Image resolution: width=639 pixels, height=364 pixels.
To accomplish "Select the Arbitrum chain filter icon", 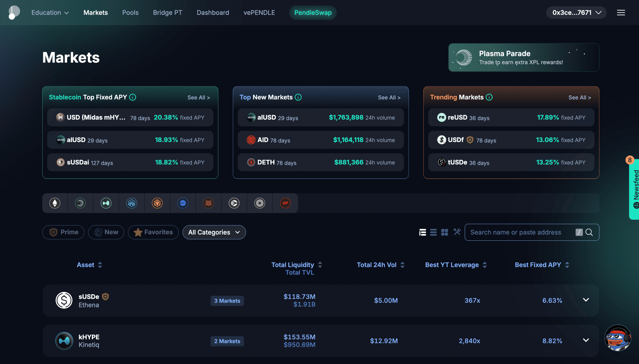I will [x=132, y=203].
